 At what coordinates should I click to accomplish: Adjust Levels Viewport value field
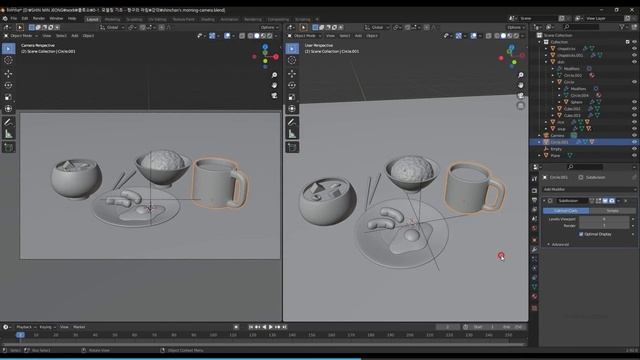click(604, 219)
